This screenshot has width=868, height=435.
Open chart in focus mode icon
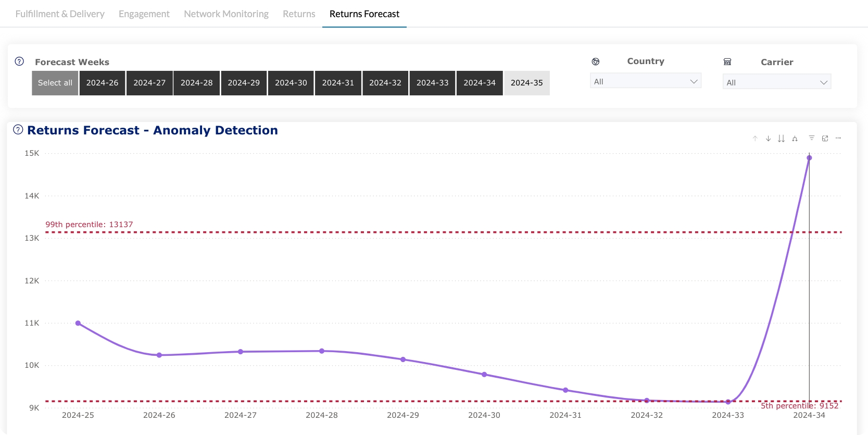pos(825,139)
